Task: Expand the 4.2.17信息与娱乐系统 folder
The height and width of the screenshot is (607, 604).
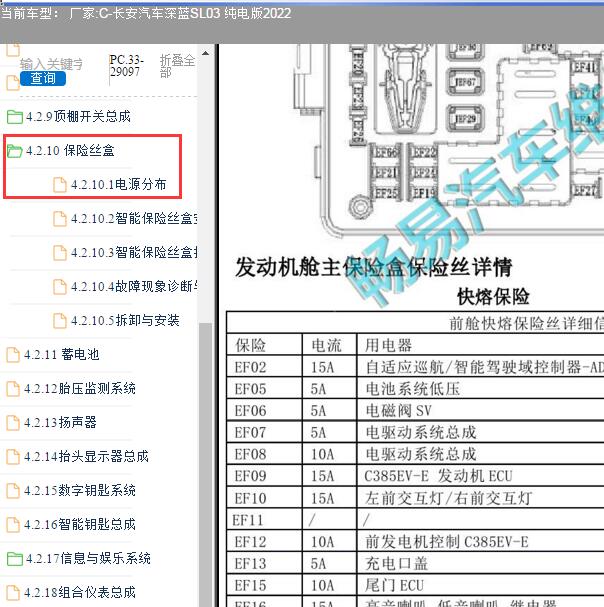Action: click(88, 558)
